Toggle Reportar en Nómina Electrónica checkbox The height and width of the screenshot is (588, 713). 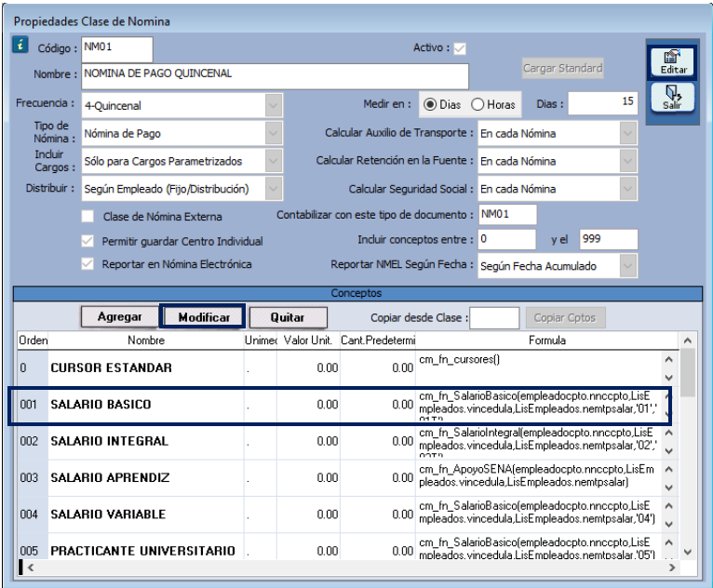tap(87, 263)
